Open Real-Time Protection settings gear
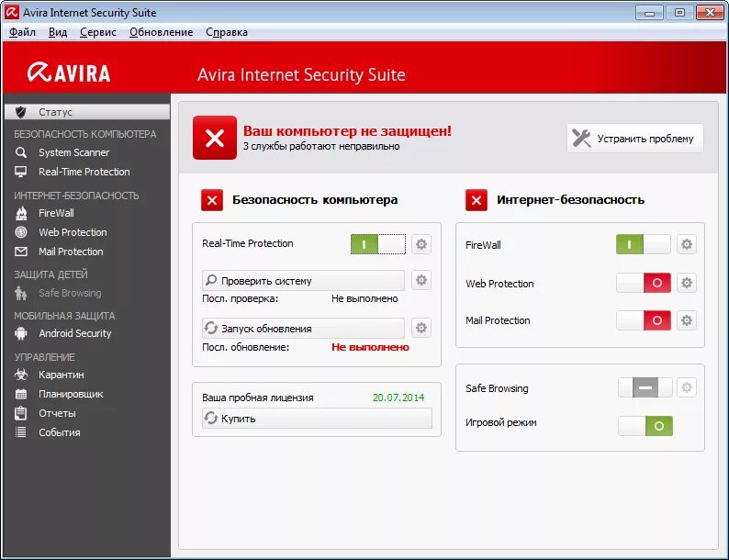Viewport: 729px width, 560px height. [x=421, y=244]
